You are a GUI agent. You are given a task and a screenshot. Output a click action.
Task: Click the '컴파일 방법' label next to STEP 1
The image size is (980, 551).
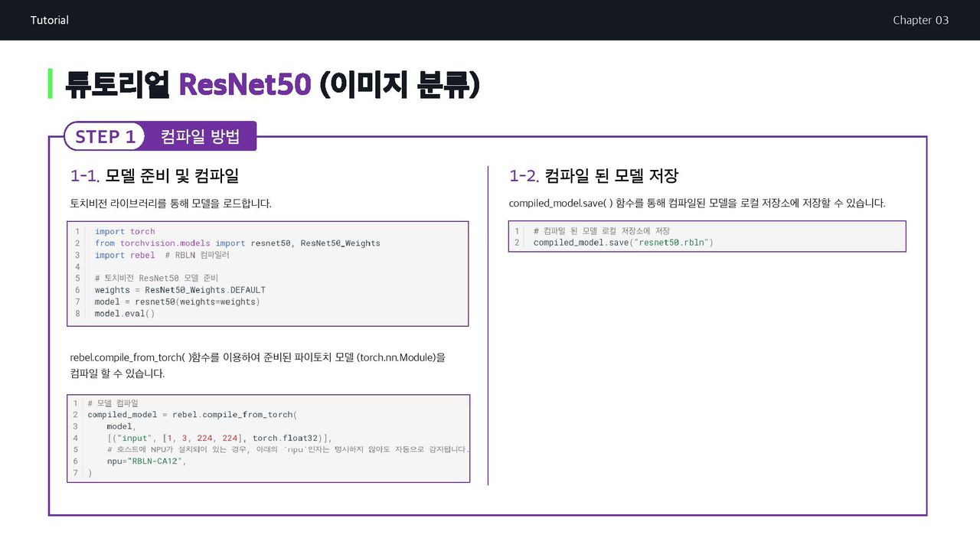200,136
